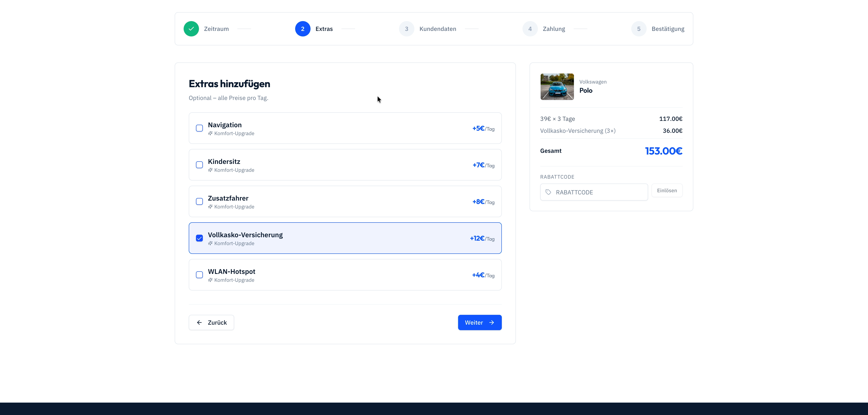Tick the Kindersitz checkbox
The height and width of the screenshot is (415, 868).
(x=199, y=165)
